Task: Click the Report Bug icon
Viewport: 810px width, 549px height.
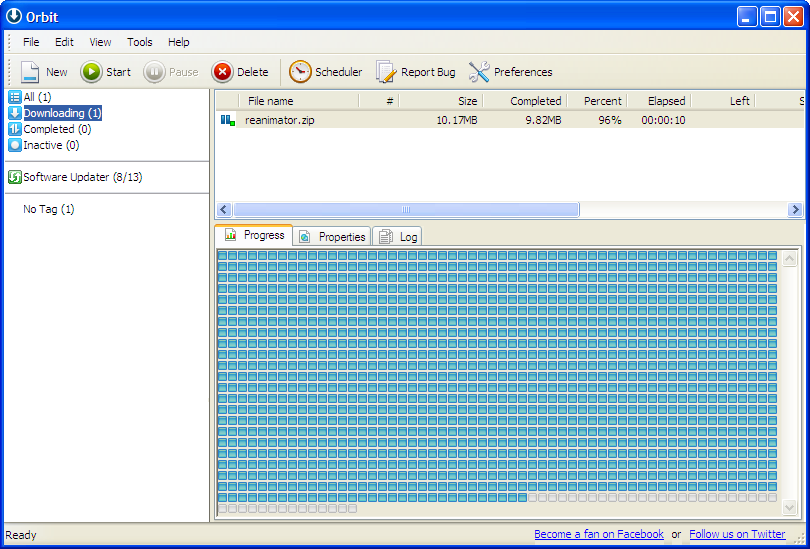Action: pos(386,72)
